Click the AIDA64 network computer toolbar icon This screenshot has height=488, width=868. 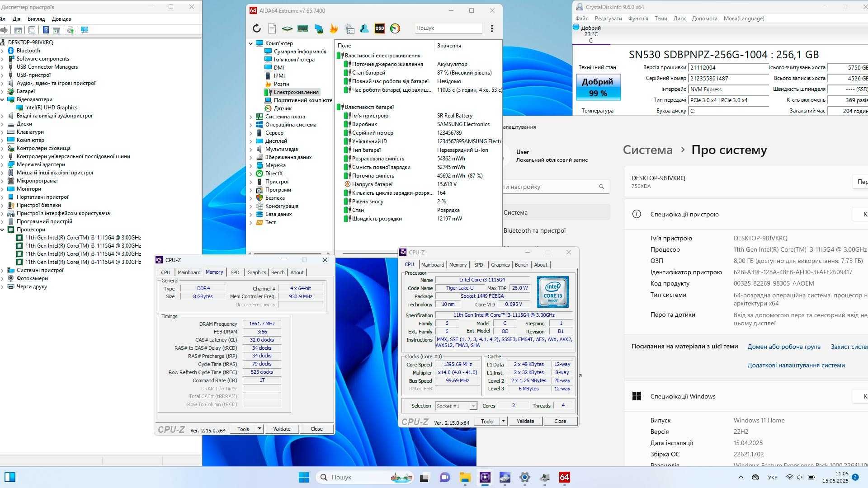click(319, 28)
